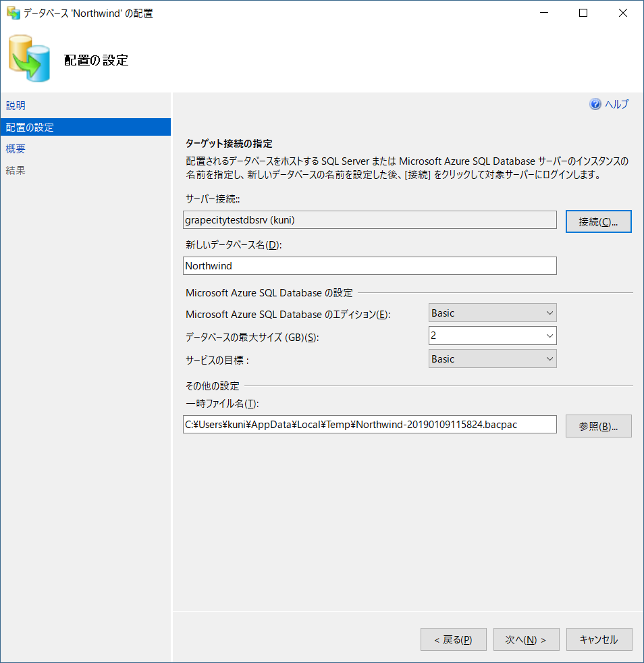644x663 pixels.
Task: Click the < 戻る(P) back button
Action: [453, 639]
